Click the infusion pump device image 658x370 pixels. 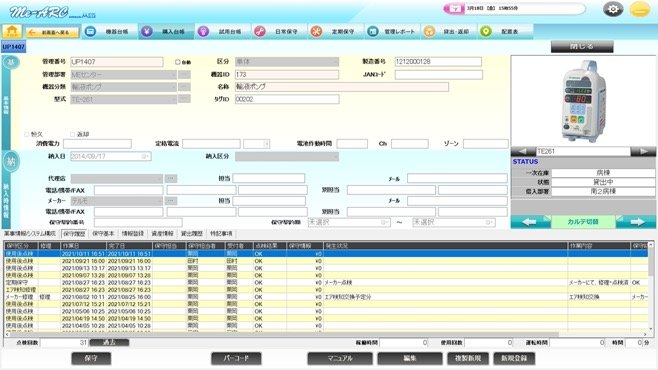click(x=583, y=101)
